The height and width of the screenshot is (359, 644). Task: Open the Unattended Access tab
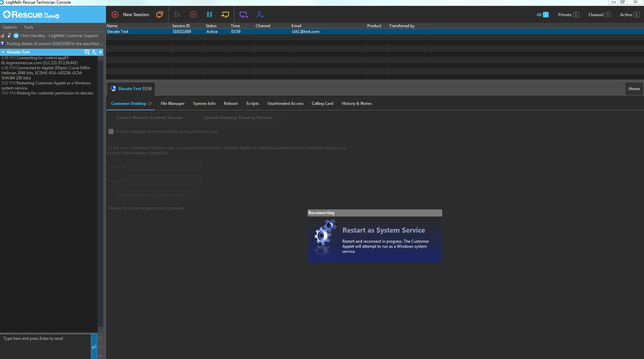pyautogui.click(x=285, y=104)
